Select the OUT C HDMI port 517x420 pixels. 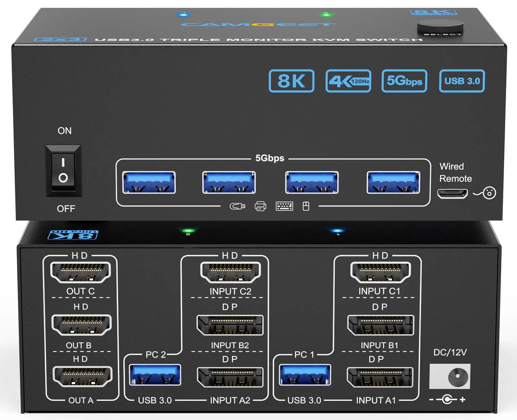(x=80, y=272)
